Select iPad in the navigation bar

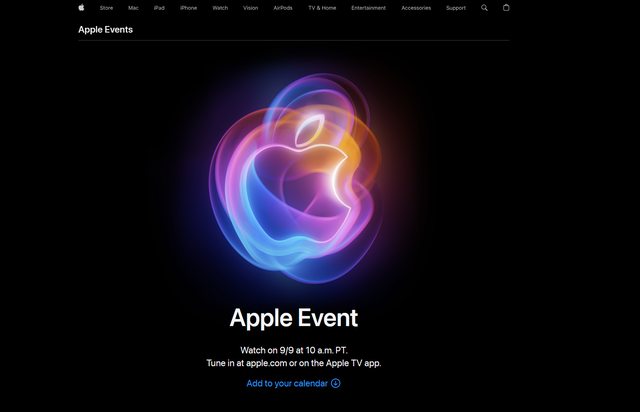pyautogui.click(x=159, y=8)
